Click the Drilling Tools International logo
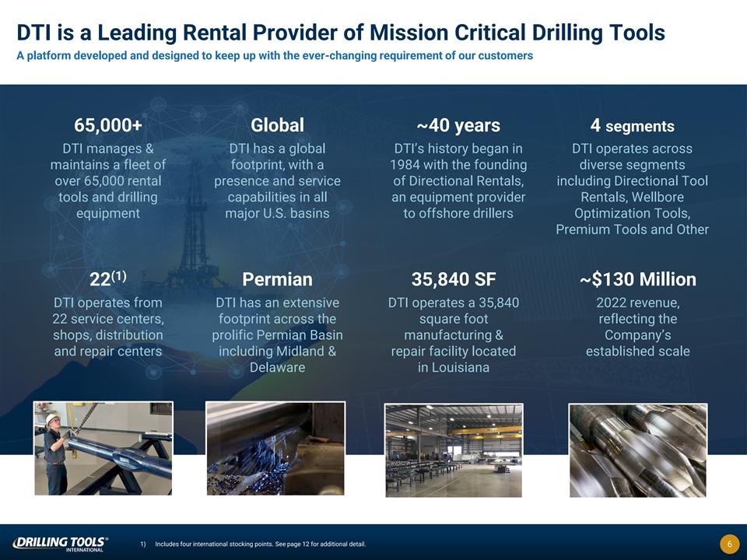This screenshot has width=747, height=560. pos(60,543)
